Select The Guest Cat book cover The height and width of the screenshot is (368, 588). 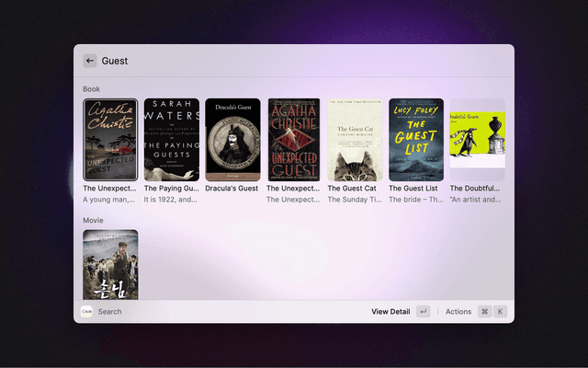[x=355, y=140]
